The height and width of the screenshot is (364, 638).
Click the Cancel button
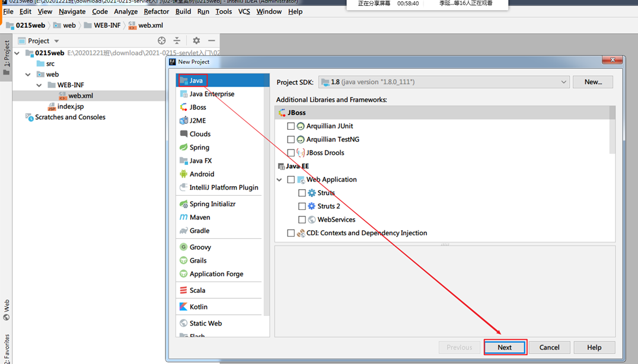(549, 347)
